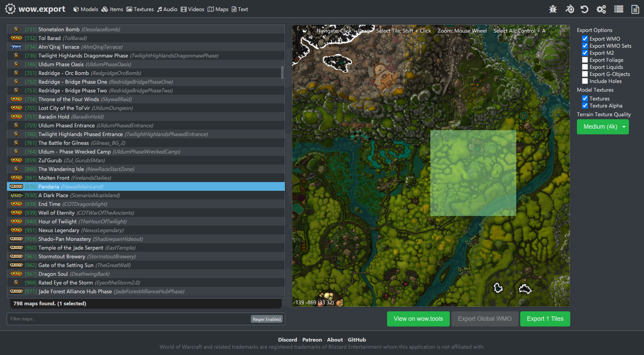Image resolution: width=644 pixels, height=355 pixels.
Task: Uncheck the Texture Alpha option
Action: (x=585, y=106)
